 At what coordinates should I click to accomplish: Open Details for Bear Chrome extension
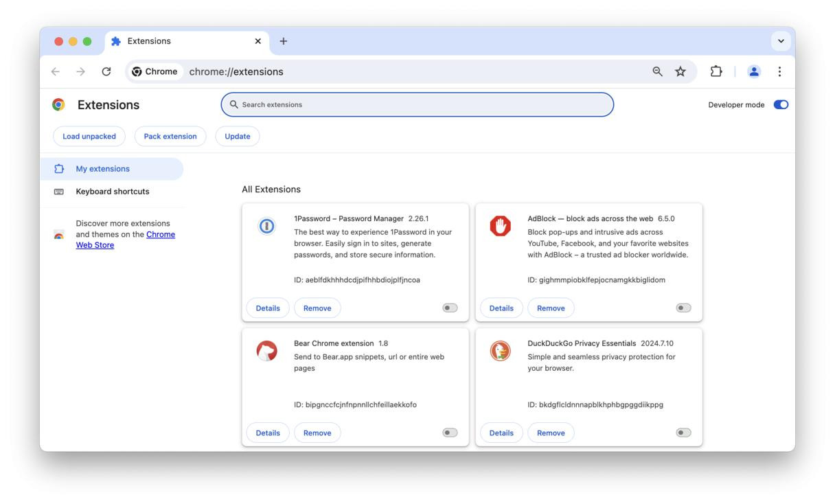coord(268,433)
